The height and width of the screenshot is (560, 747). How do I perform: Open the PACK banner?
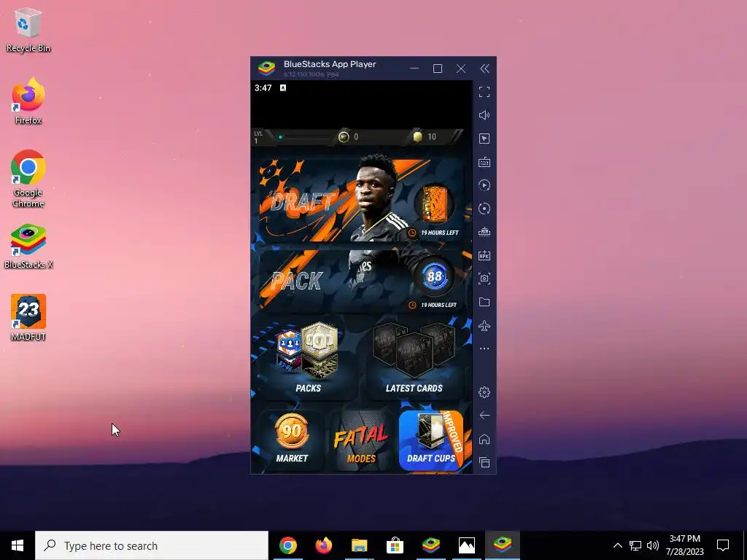(x=361, y=279)
